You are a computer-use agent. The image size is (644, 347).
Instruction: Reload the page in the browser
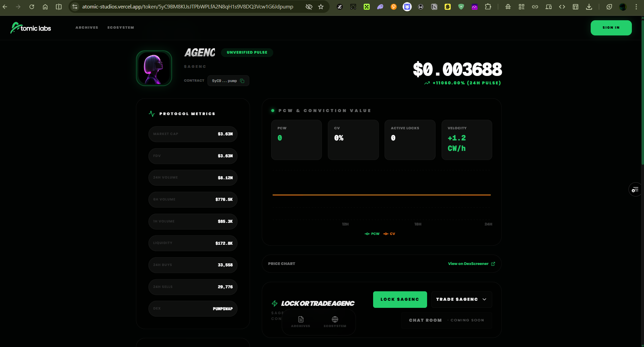click(32, 7)
